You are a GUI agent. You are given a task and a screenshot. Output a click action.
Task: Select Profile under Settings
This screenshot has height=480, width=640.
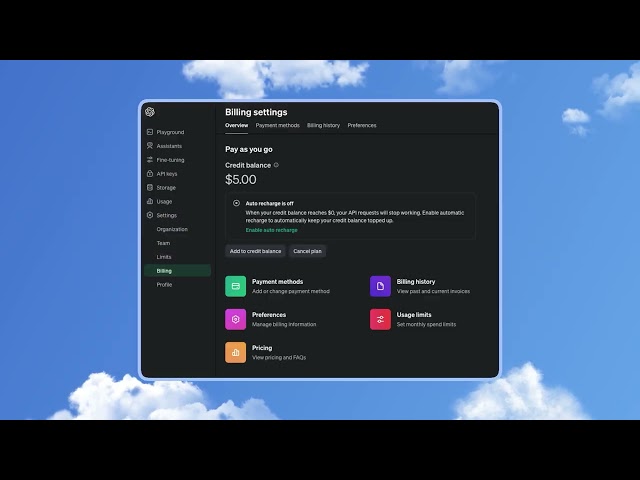pos(164,285)
